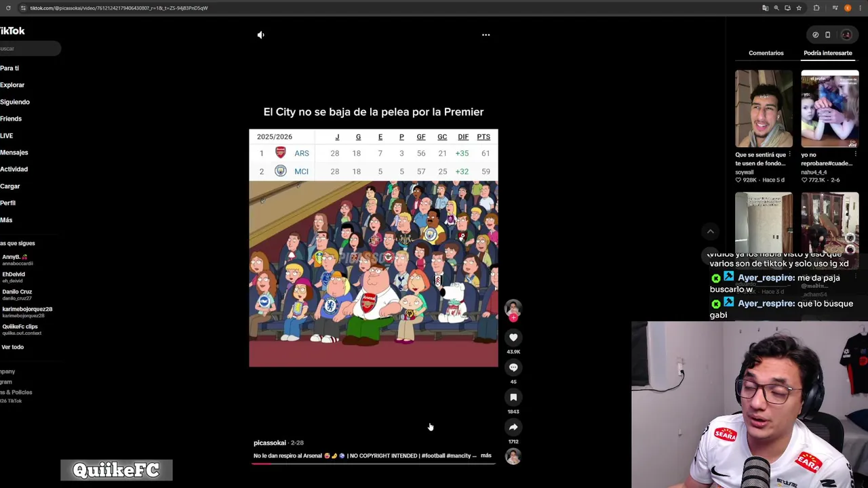Image resolution: width=868 pixels, height=488 pixels.
Task: Open the browser zoom magnifier icon
Action: [776, 8]
